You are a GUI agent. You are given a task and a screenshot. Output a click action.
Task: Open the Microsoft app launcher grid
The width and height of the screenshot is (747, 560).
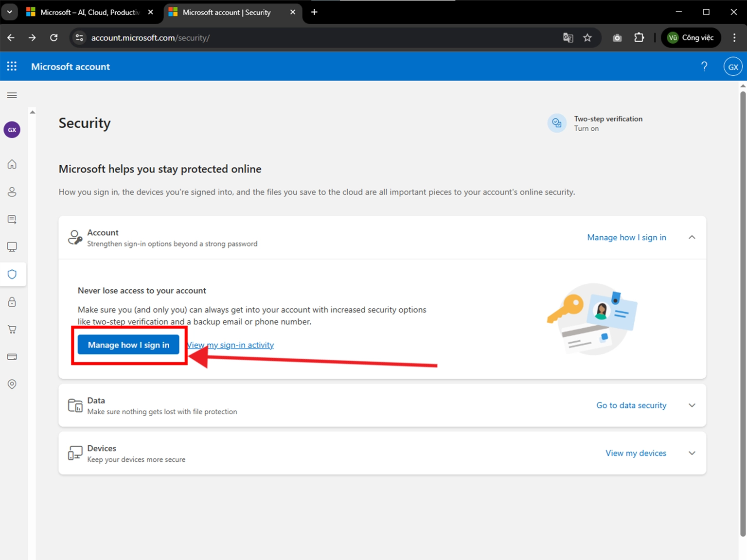(12, 66)
